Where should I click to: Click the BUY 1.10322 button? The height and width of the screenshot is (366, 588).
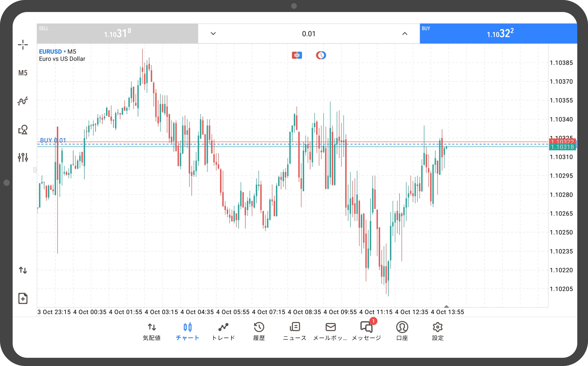click(x=498, y=34)
